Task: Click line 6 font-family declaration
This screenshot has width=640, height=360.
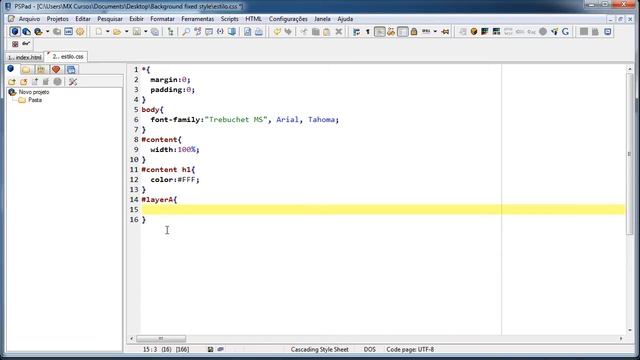Action: 244,120
